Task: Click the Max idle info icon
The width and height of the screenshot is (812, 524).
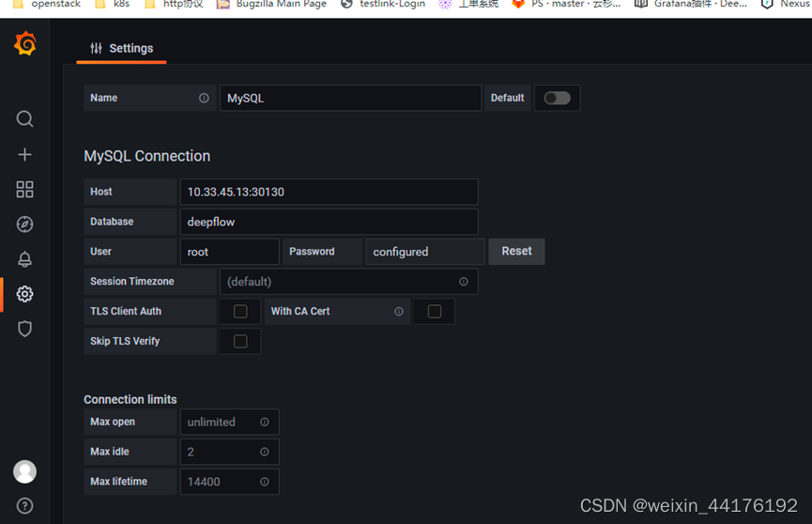Action: 265,452
